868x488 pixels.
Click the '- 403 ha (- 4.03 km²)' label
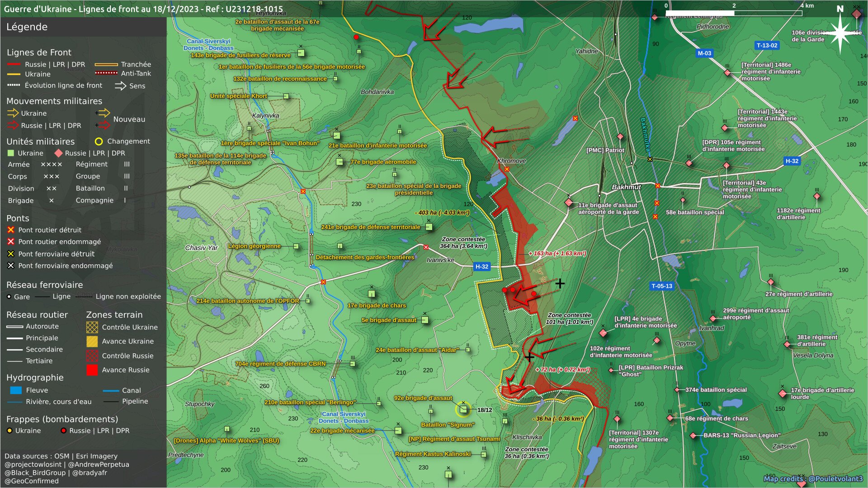point(442,212)
